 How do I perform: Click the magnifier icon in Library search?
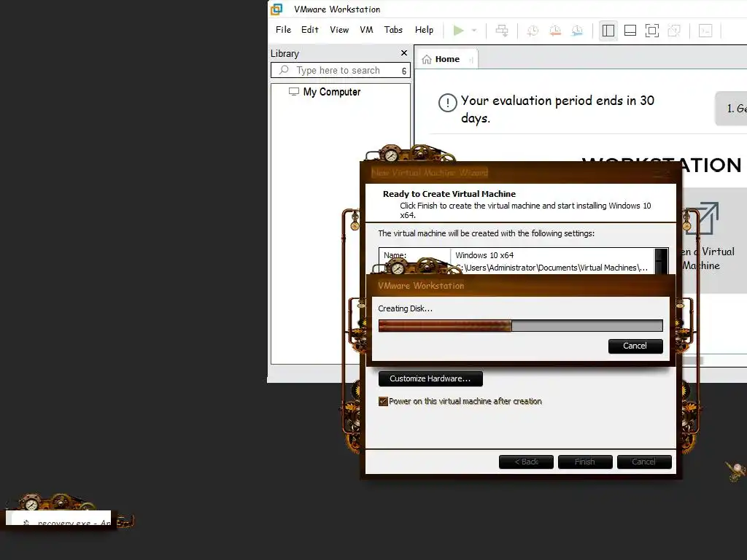pos(284,70)
